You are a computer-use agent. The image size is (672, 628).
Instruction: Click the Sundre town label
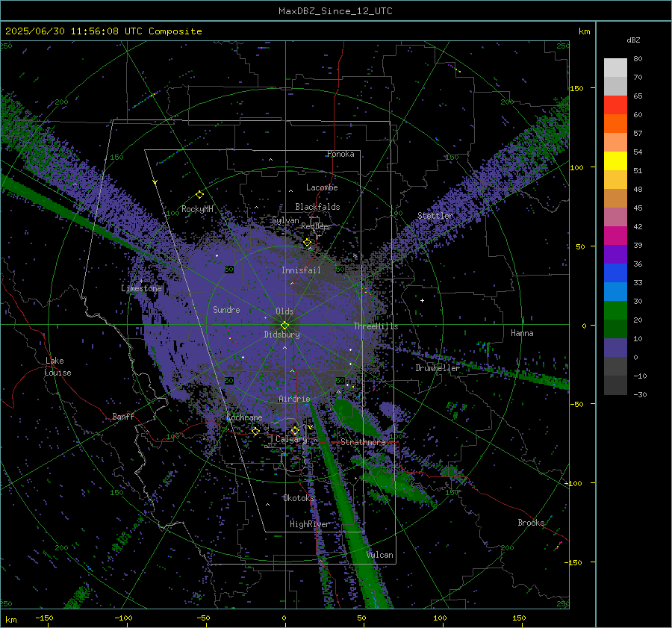click(226, 310)
